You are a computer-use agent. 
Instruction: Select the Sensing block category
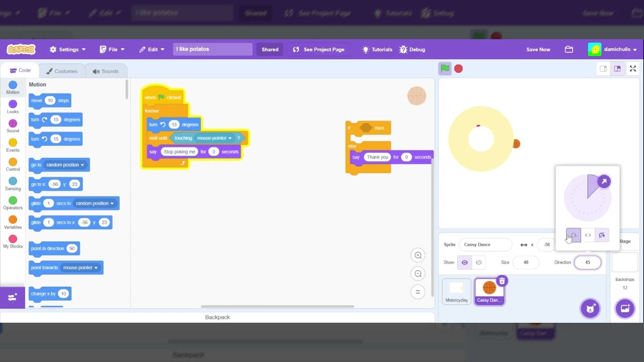click(13, 185)
